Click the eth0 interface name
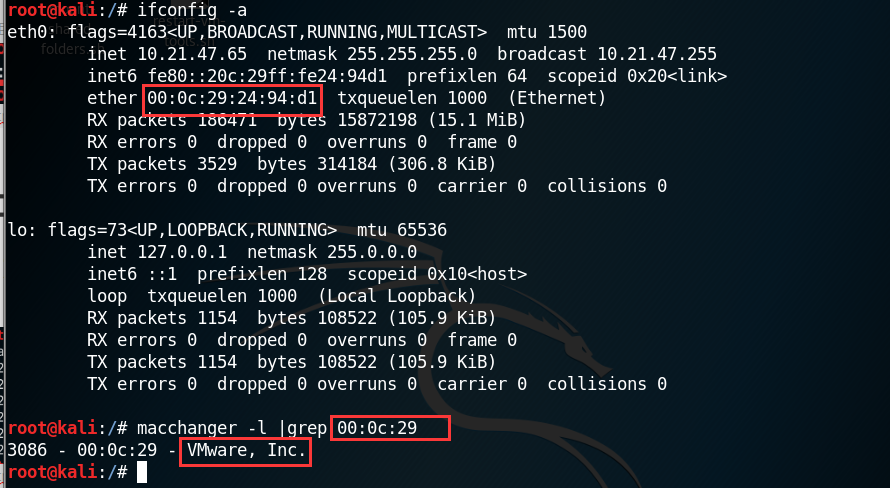The image size is (890, 488). 27,32
